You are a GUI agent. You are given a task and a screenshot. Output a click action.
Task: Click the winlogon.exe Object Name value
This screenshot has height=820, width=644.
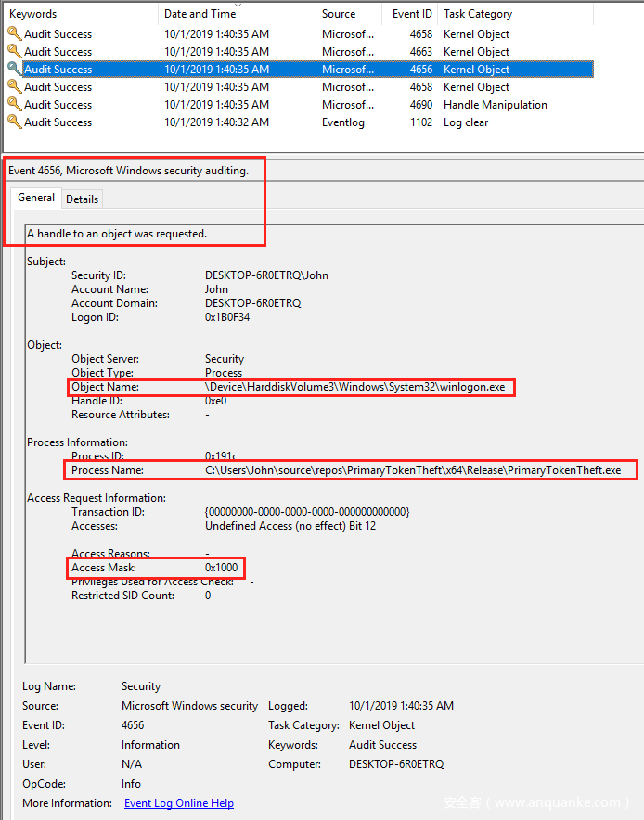click(355, 387)
